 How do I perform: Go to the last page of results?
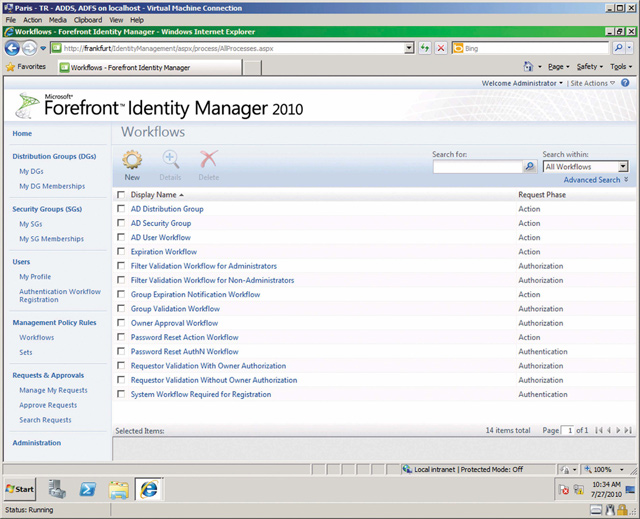[628, 430]
